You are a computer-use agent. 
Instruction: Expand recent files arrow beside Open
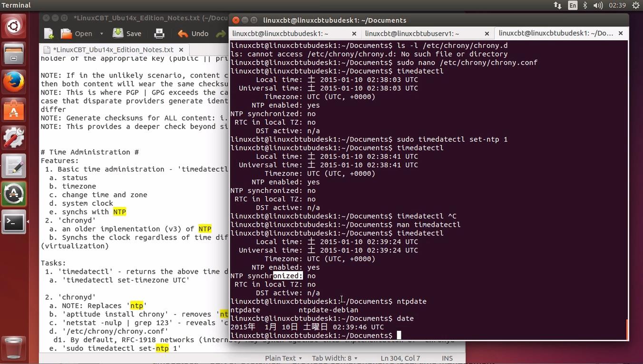[101, 34]
